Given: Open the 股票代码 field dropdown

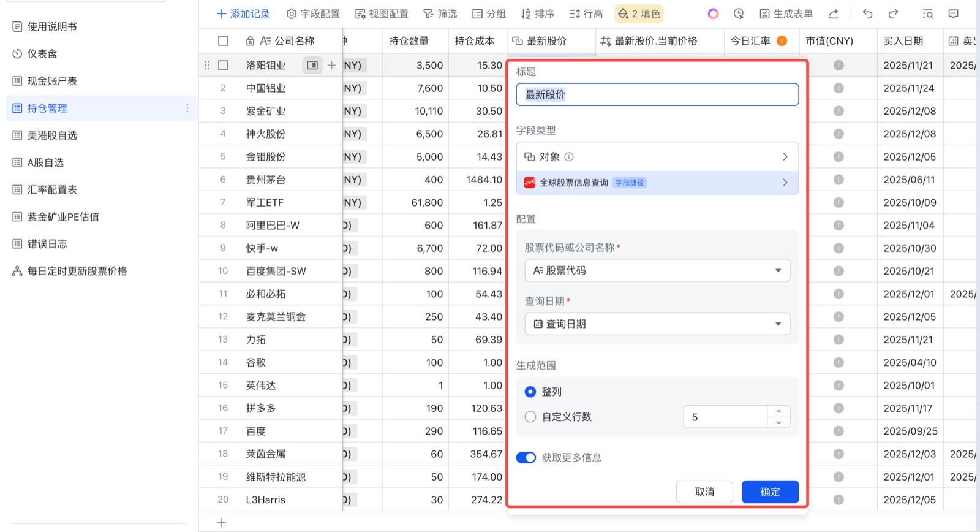Looking at the screenshot, I should pos(657,270).
